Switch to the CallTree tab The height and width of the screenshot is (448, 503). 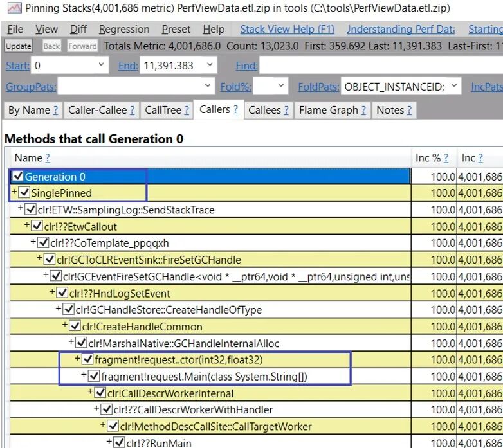[x=167, y=111]
